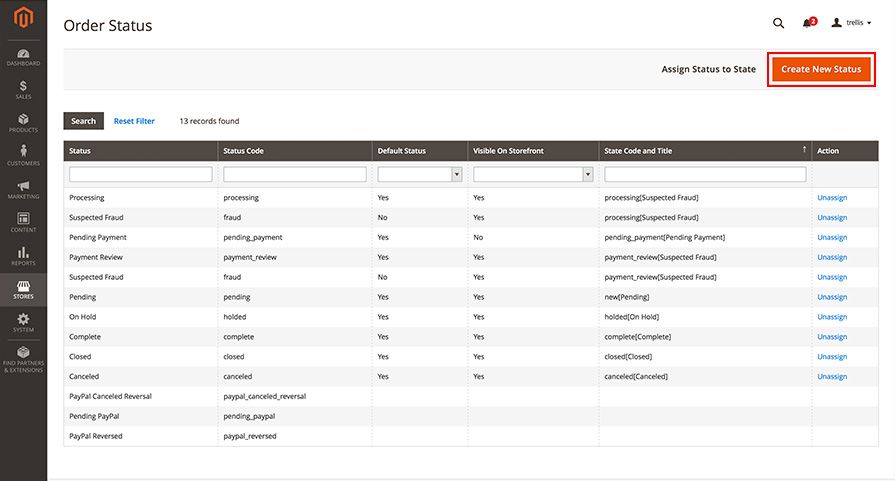The width and height of the screenshot is (895, 481).
Task: Unassign the Pending Payment status
Action: pos(832,237)
